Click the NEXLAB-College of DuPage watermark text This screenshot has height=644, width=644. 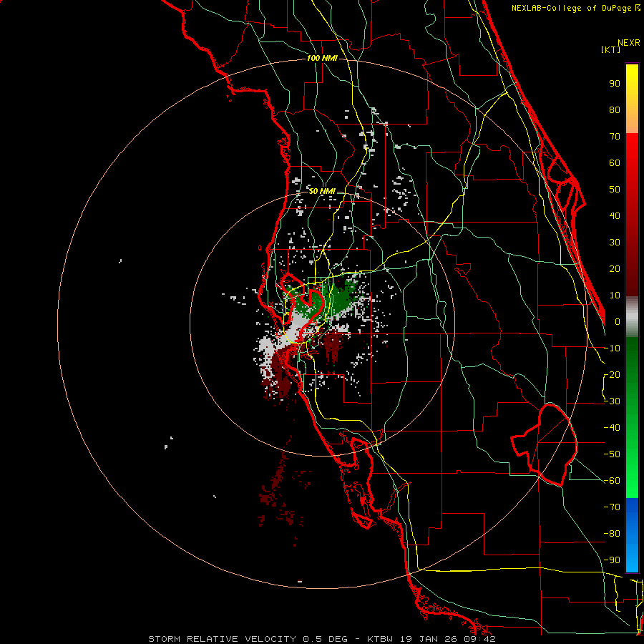tap(575, 8)
